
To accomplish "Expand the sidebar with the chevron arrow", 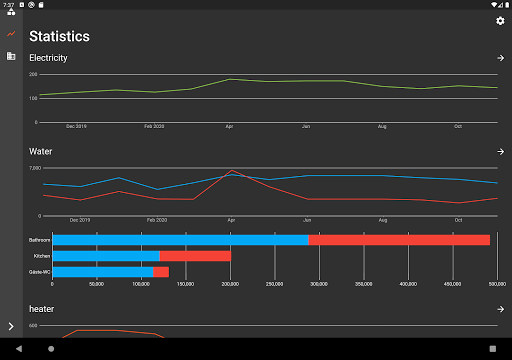I will coord(11,326).
